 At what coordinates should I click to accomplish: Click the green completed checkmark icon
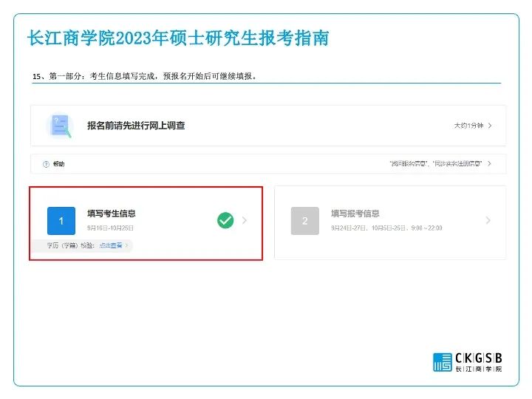point(225,220)
